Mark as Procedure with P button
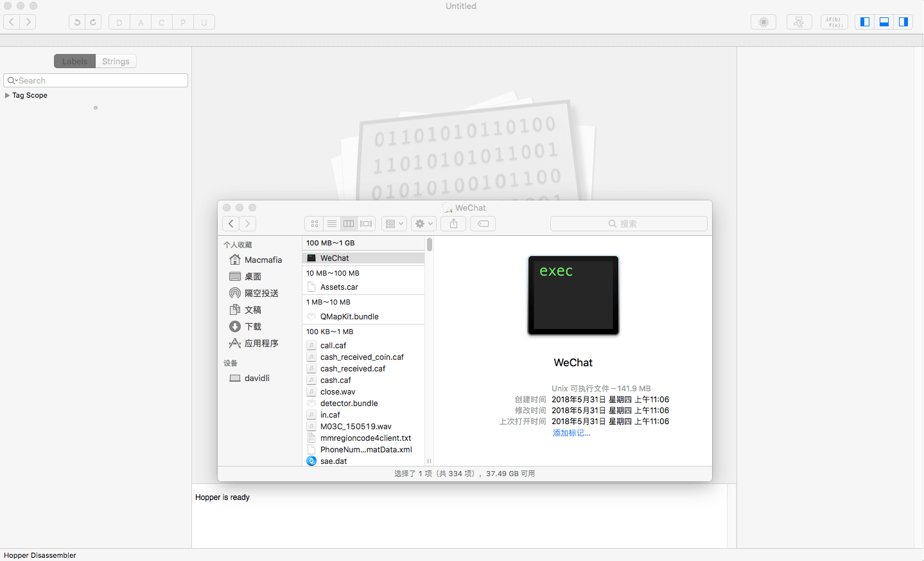The height and width of the screenshot is (561, 924). coord(183,22)
